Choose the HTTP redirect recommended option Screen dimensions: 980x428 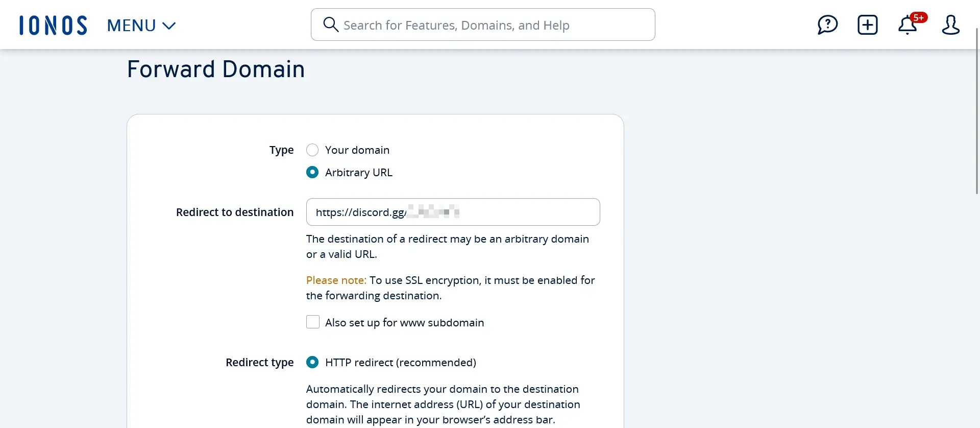point(313,362)
